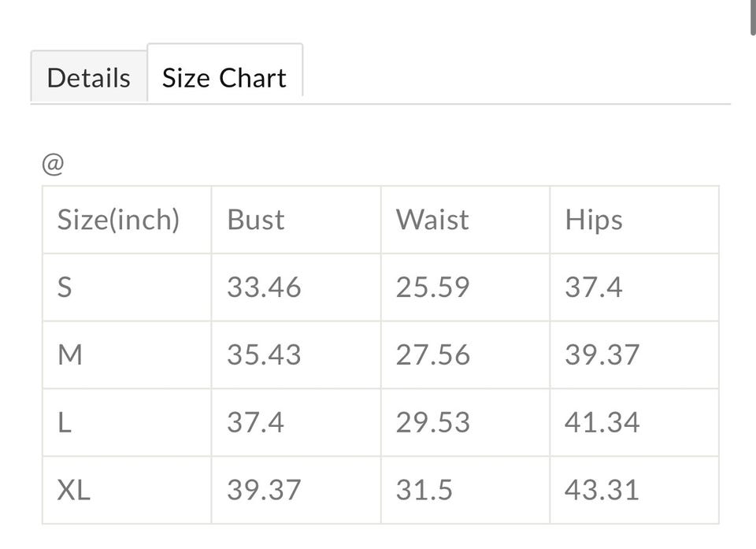Click the Bust column header
The image size is (756, 549).
[x=256, y=220]
